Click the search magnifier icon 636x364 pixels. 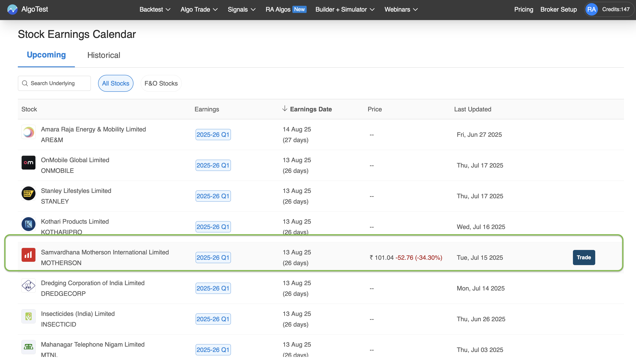point(25,83)
